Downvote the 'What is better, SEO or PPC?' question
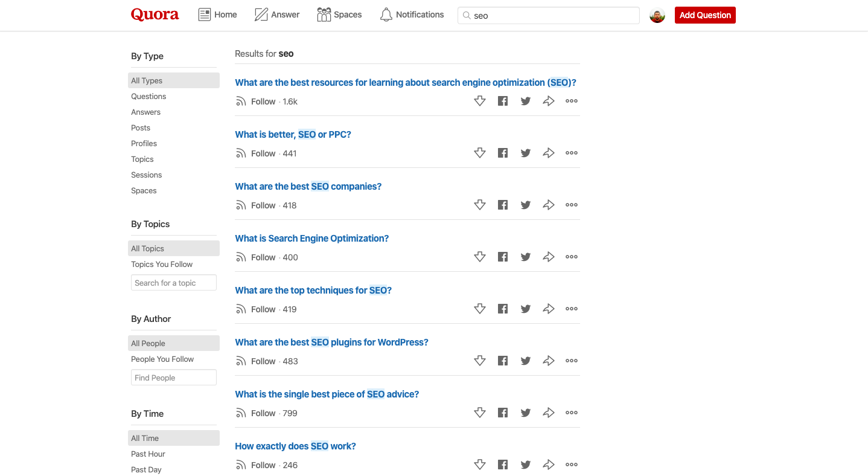The width and height of the screenshot is (868, 476). [x=480, y=153]
